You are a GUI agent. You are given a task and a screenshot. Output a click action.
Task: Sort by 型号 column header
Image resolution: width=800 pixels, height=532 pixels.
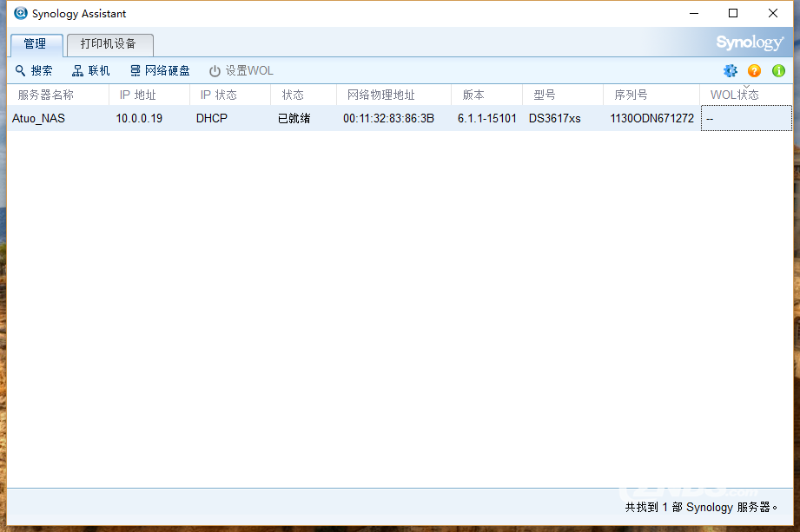(545, 95)
